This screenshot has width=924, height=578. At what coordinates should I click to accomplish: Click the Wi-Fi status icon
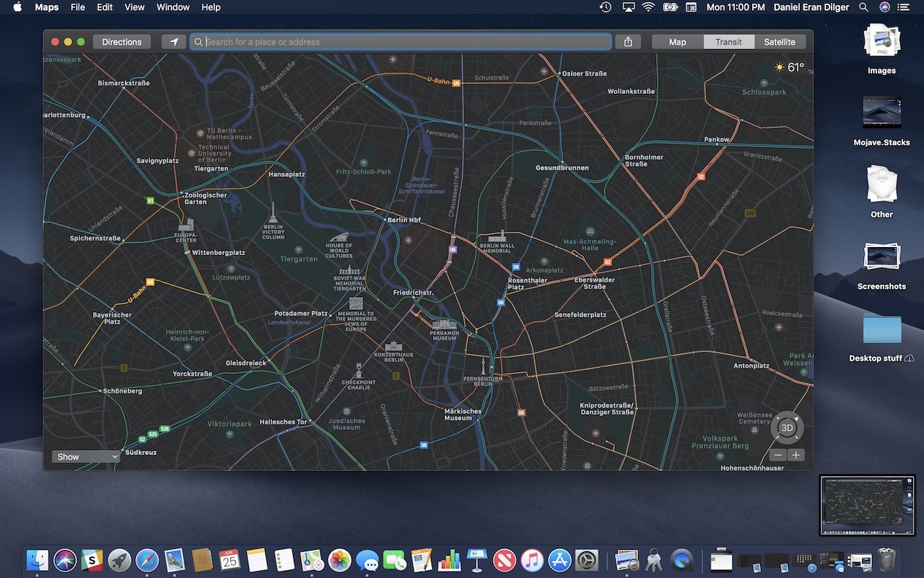[x=648, y=7]
